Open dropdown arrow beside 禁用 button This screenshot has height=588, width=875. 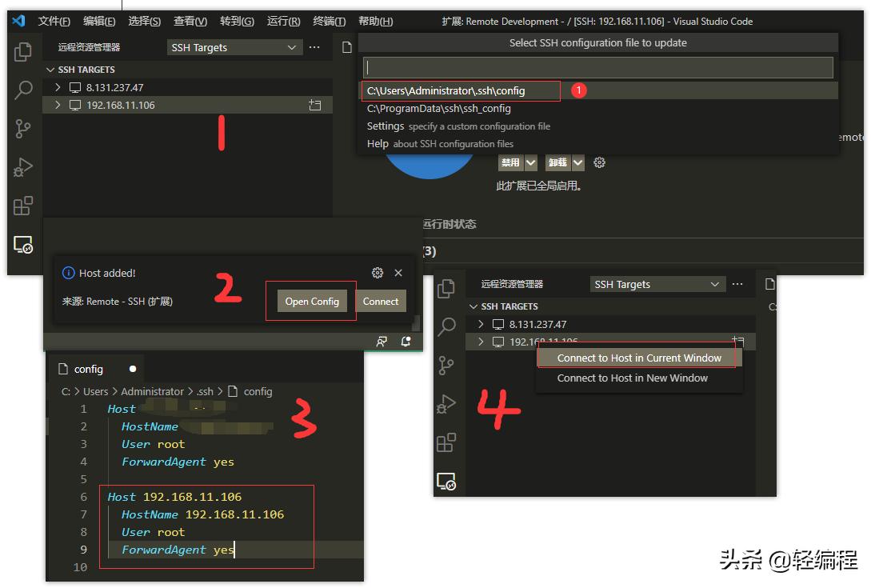tap(531, 162)
